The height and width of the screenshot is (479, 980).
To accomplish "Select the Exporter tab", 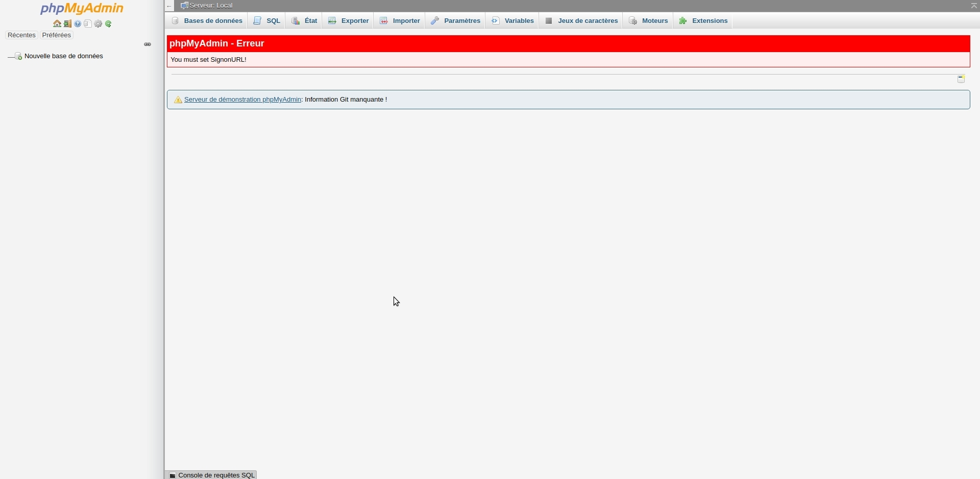I will point(349,21).
